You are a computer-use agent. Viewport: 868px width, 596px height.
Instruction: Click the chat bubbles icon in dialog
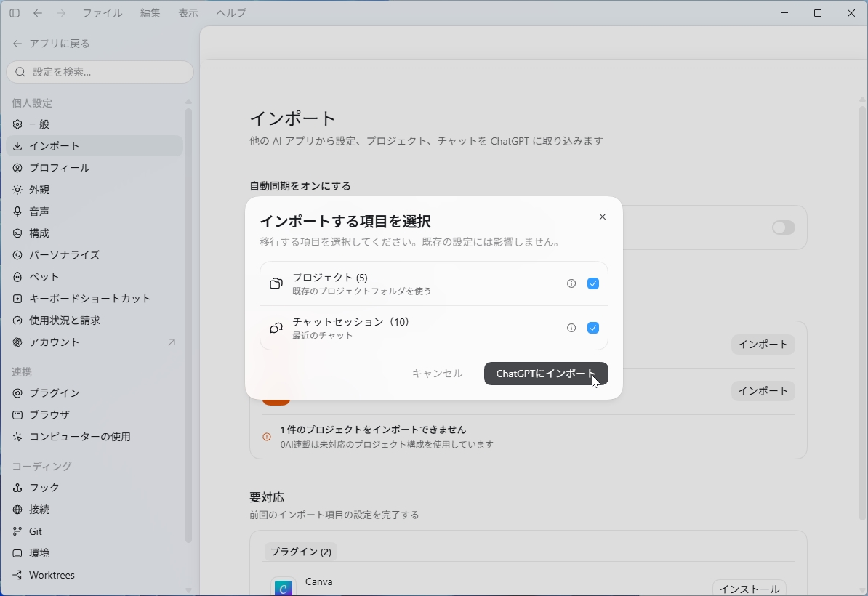276,328
